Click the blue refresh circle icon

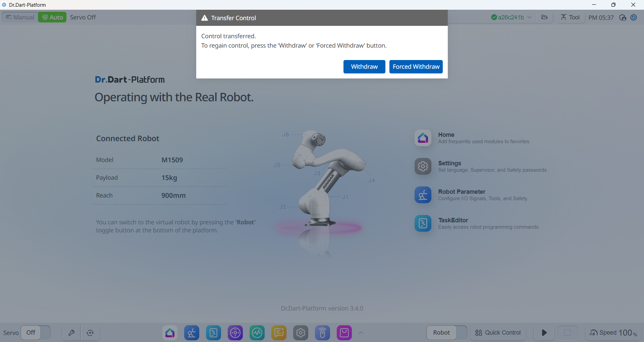pyautogui.click(x=634, y=17)
